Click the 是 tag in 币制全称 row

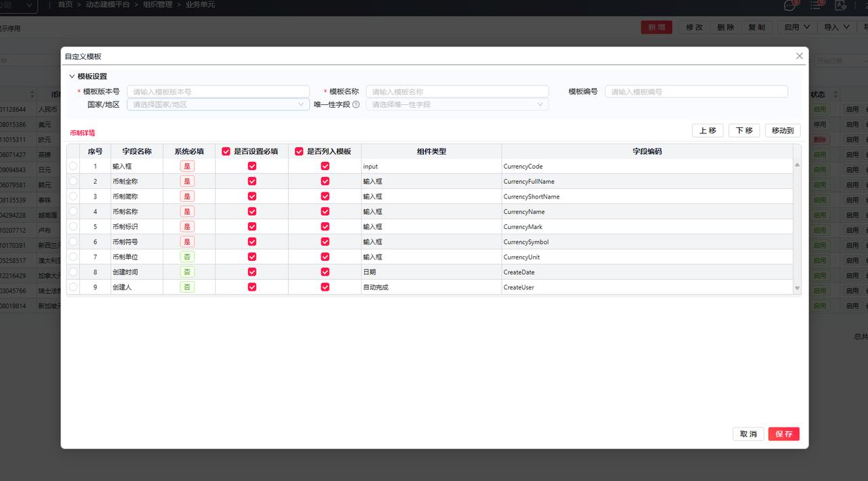187,181
